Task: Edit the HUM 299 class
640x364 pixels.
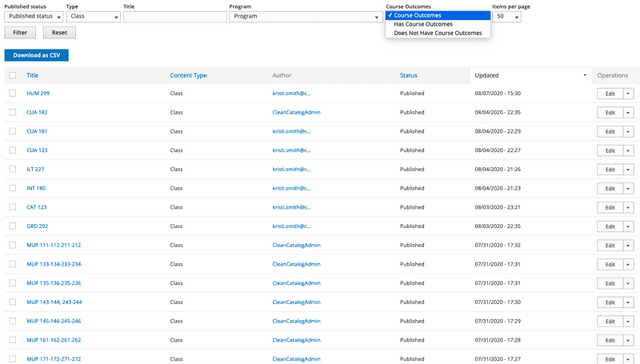Action: tap(610, 94)
